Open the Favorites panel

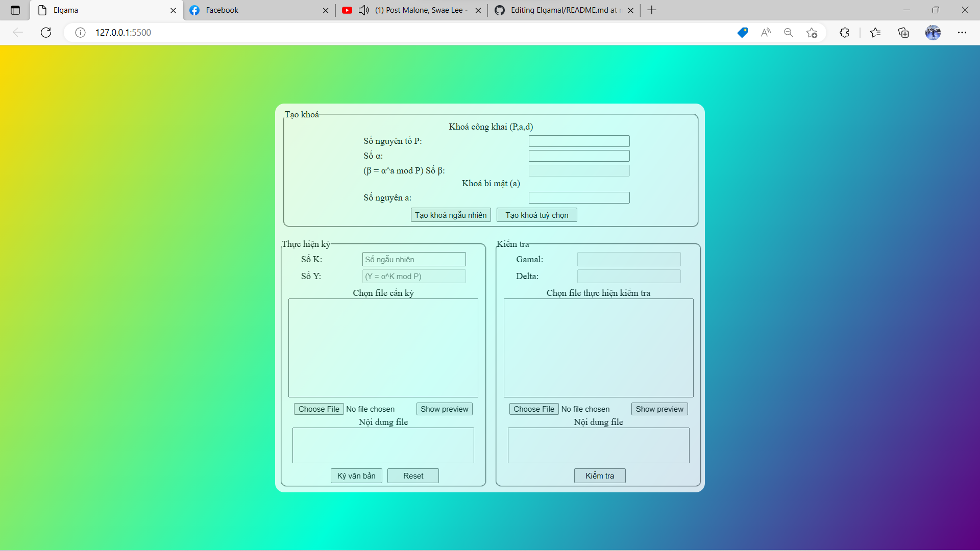876,32
